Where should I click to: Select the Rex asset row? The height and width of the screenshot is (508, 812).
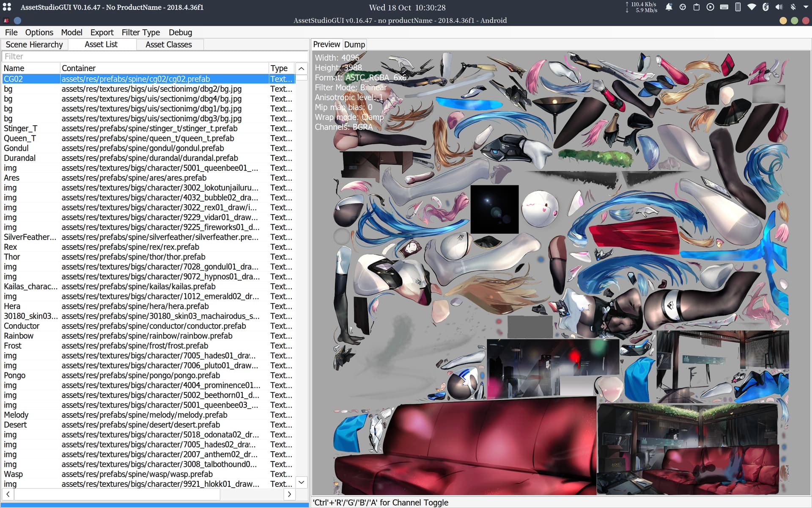148,247
